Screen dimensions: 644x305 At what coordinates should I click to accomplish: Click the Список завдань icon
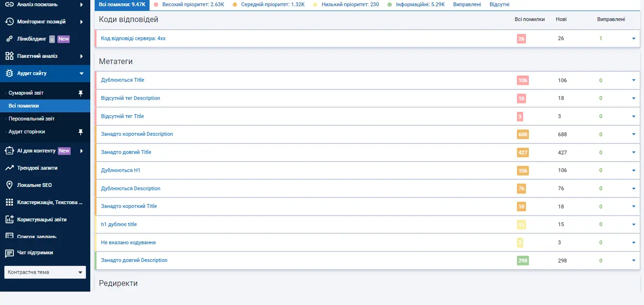pos(9,236)
